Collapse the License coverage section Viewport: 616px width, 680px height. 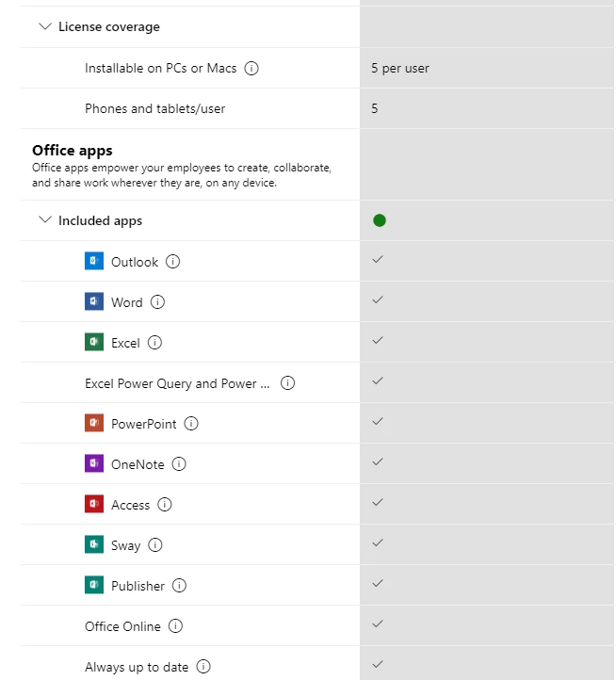pyautogui.click(x=45, y=26)
